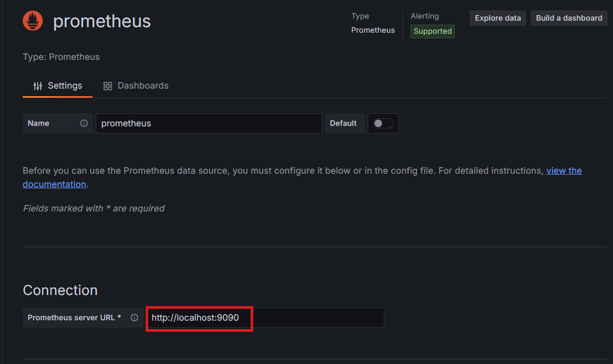The width and height of the screenshot is (613, 364).
Task: Click the Name input field containing prometheus
Action: point(209,123)
